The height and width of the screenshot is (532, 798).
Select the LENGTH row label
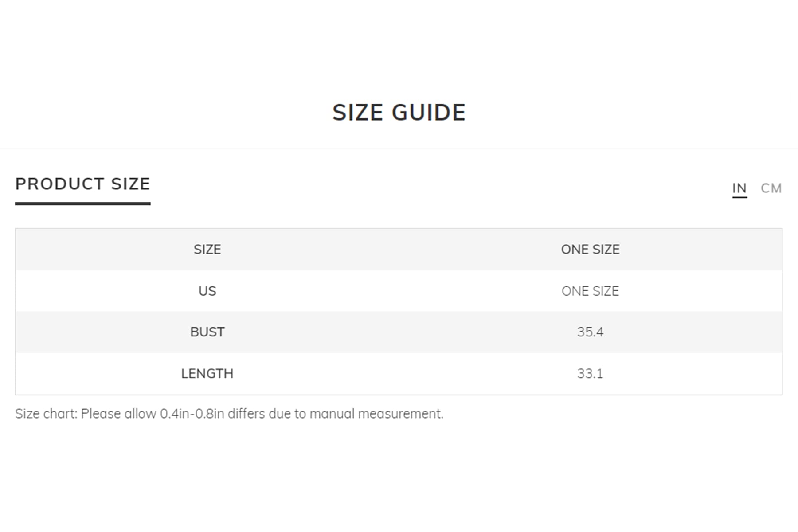[207, 374]
